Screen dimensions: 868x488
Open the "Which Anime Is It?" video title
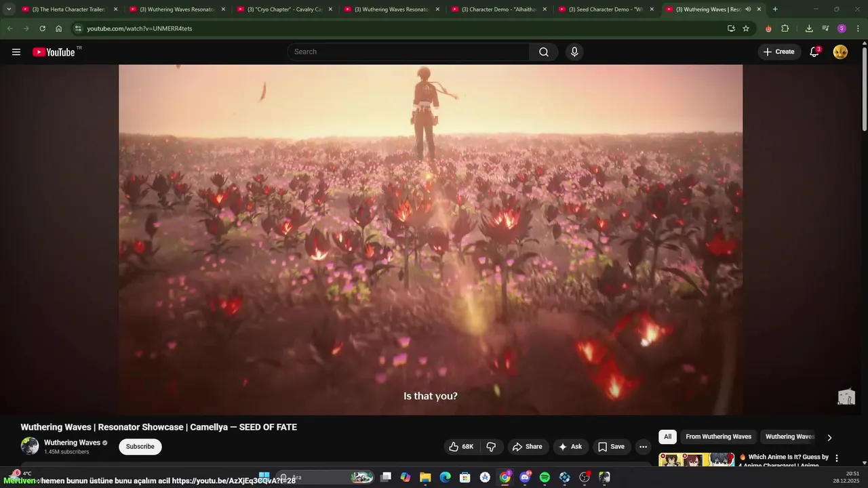[x=784, y=461]
